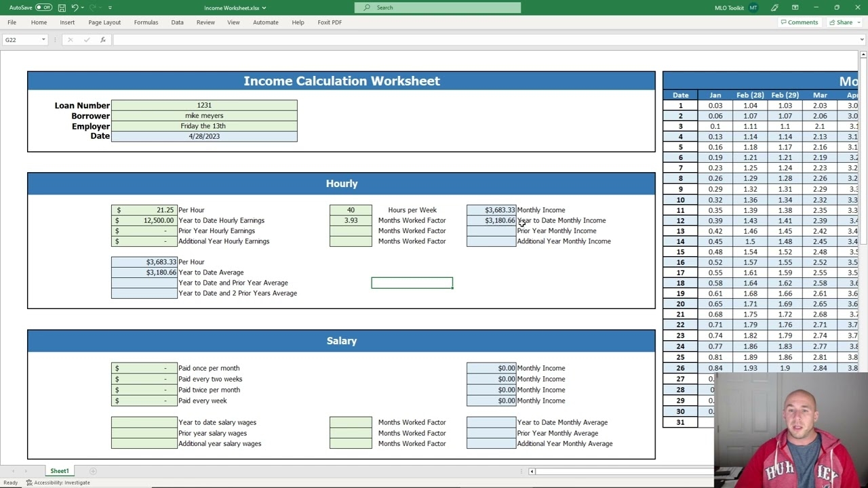Toggle AutoSave off switch to on
Viewport: 868px width, 488px height.
coord(44,7)
